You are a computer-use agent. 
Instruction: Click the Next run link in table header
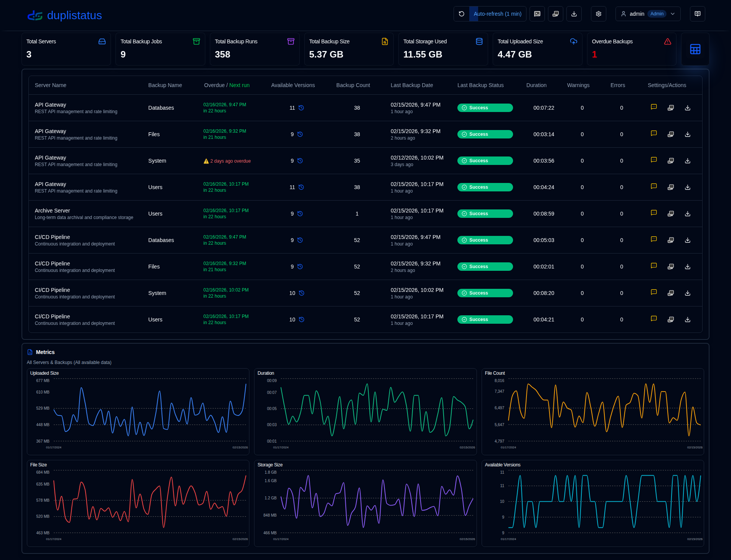point(239,85)
